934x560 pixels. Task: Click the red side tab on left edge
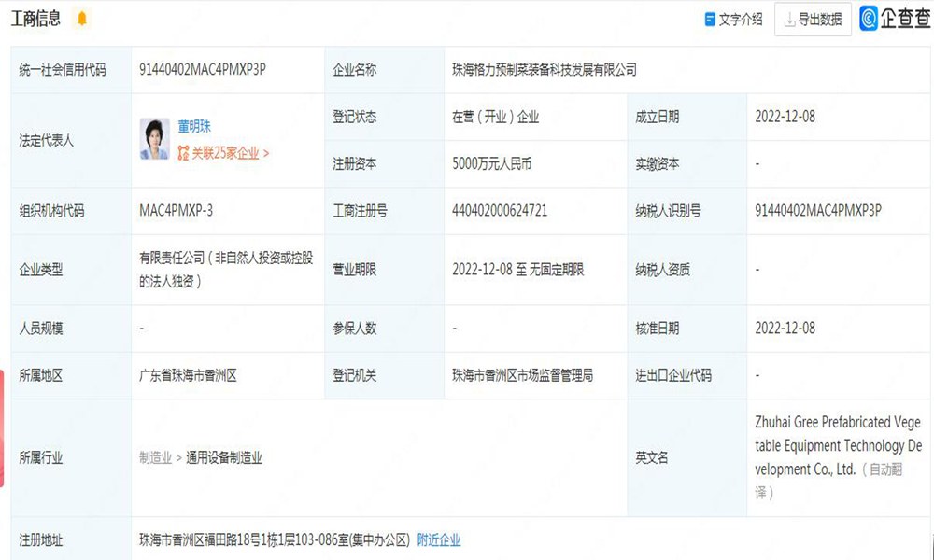tap(2, 428)
